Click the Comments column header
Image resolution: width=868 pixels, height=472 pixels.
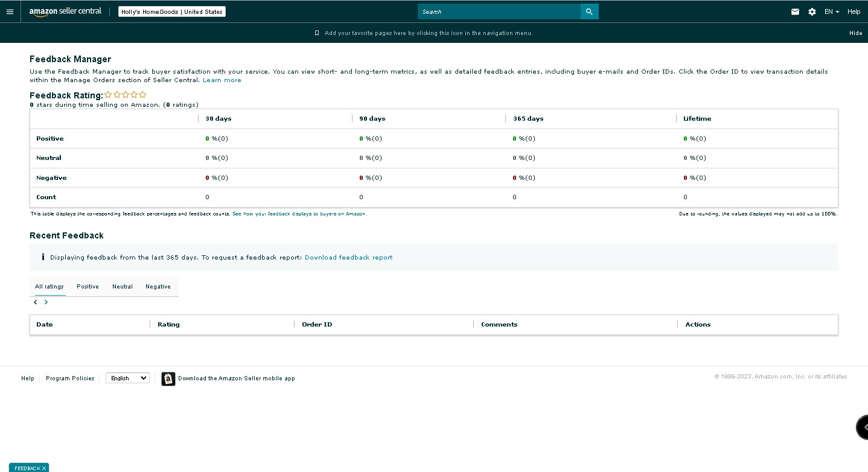tap(499, 324)
